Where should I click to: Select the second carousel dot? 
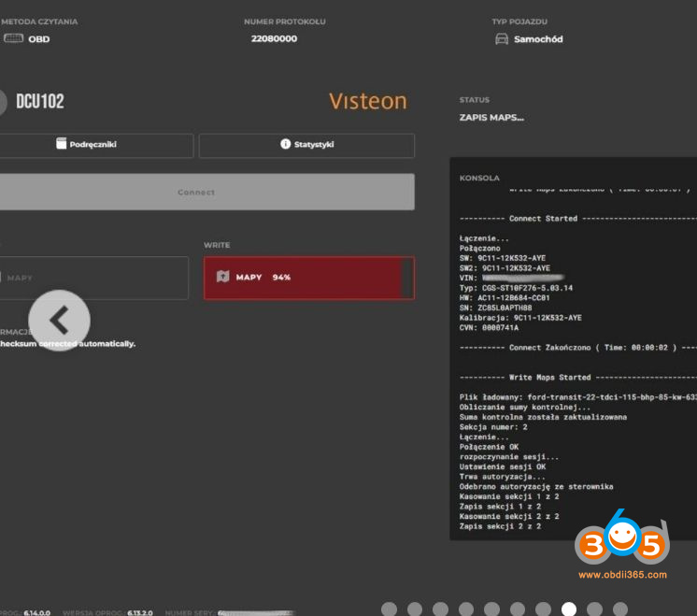415,609
